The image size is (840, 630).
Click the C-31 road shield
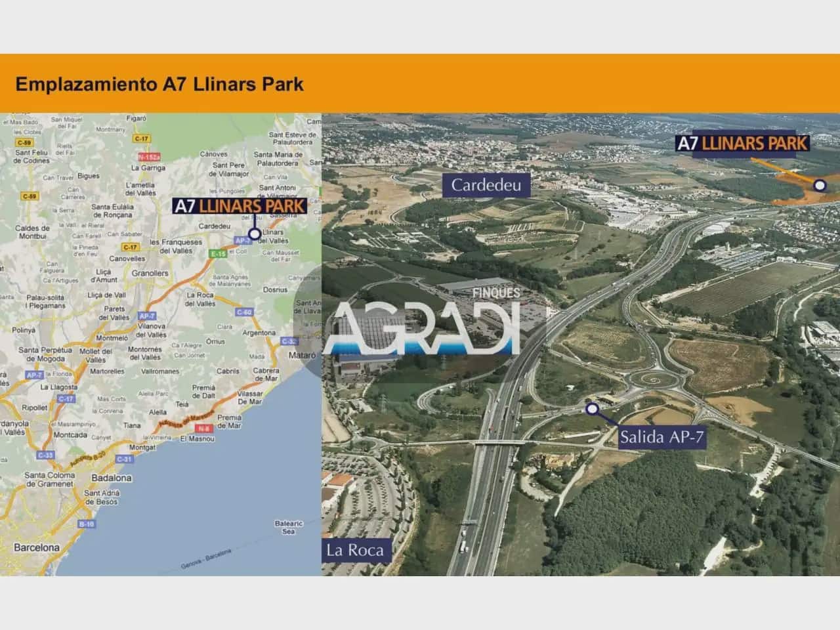(123, 459)
